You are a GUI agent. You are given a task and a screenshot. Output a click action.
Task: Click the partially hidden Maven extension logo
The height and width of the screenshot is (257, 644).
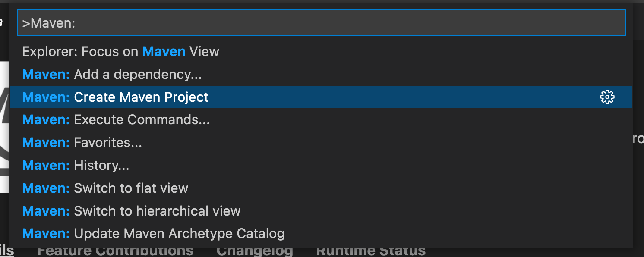[x=4, y=127]
